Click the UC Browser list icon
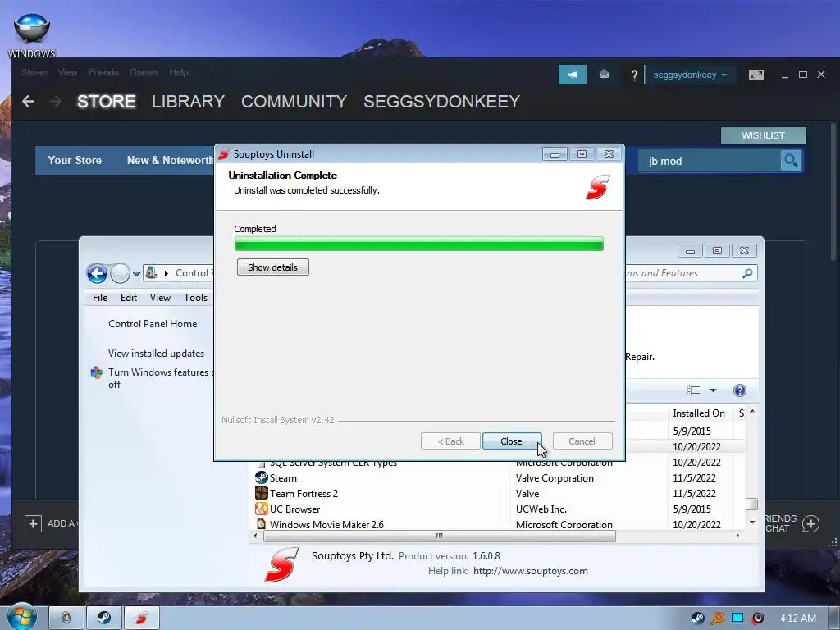This screenshot has height=630, width=840. click(261, 509)
